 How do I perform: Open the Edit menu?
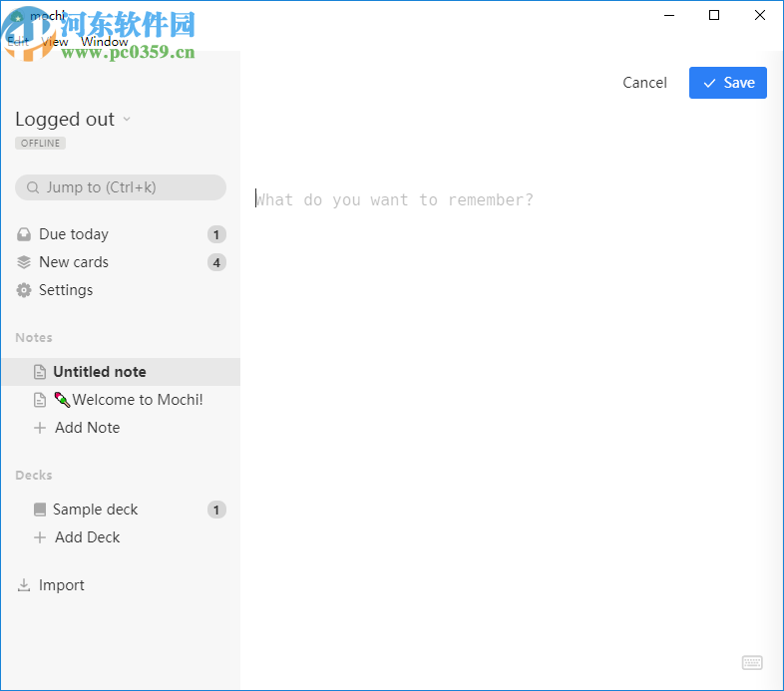[x=18, y=42]
